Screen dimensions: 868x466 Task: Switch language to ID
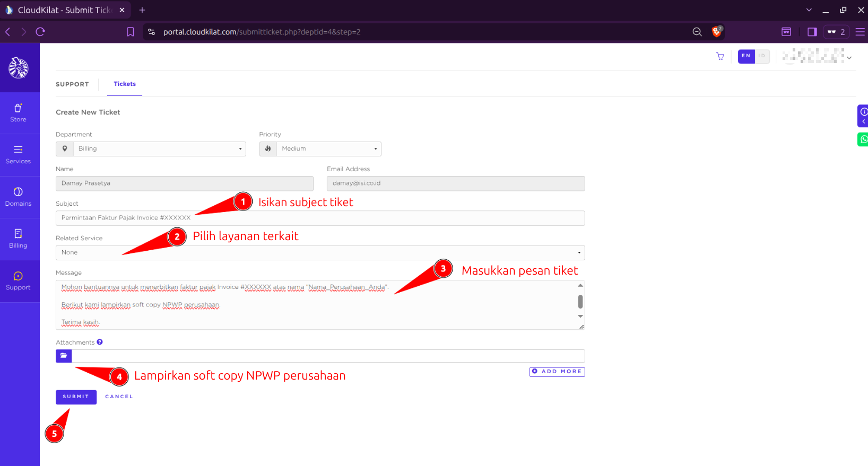click(x=762, y=56)
